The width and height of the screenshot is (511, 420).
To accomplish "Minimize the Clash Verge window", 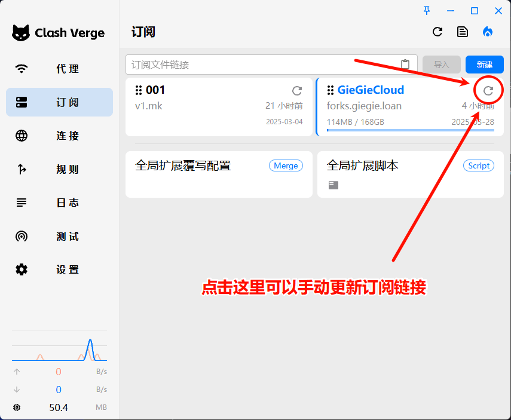I will click(451, 11).
